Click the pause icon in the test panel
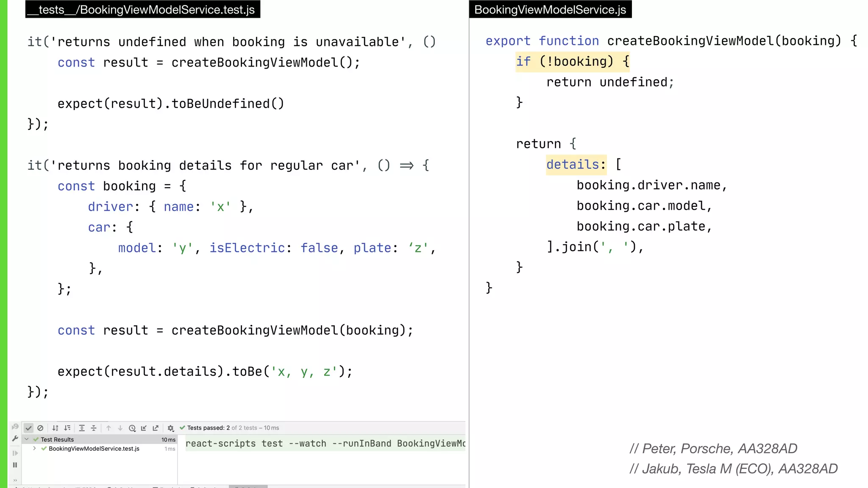 point(15,465)
